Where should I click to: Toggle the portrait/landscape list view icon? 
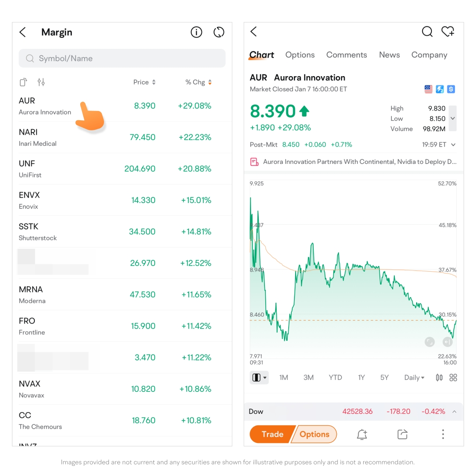23,82
